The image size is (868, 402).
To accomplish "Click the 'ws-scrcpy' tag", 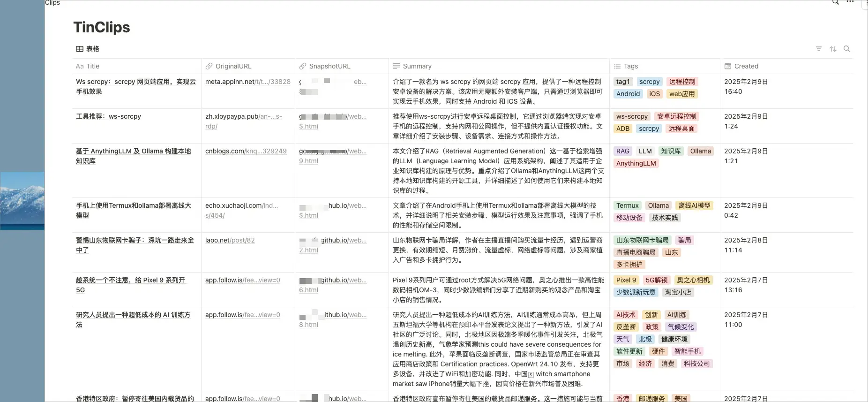I will click(x=632, y=116).
